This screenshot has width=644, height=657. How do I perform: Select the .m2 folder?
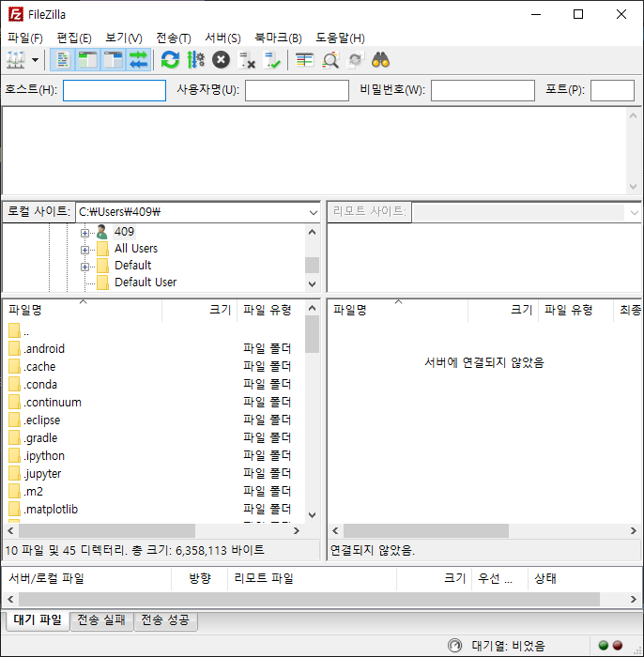[26, 492]
